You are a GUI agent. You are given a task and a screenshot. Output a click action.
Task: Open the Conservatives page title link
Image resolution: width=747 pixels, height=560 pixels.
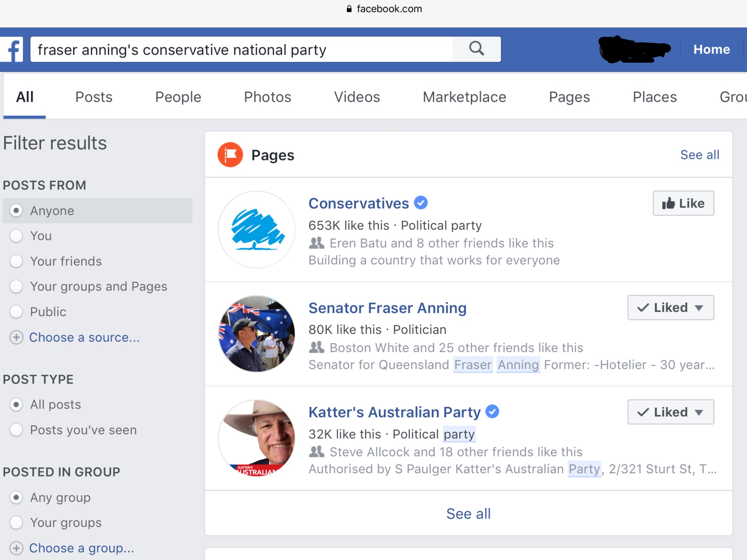point(359,203)
